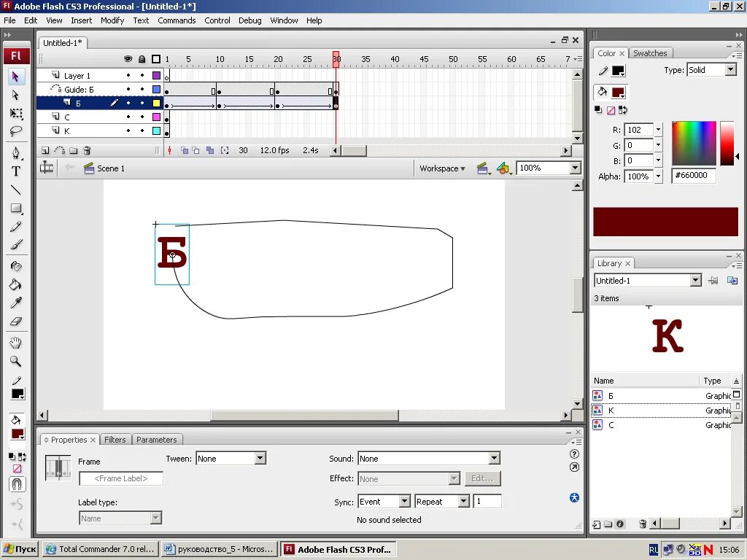Select the Line tool
This screenshot has height=560, width=747.
pyautogui.click(x=16, y=190)
